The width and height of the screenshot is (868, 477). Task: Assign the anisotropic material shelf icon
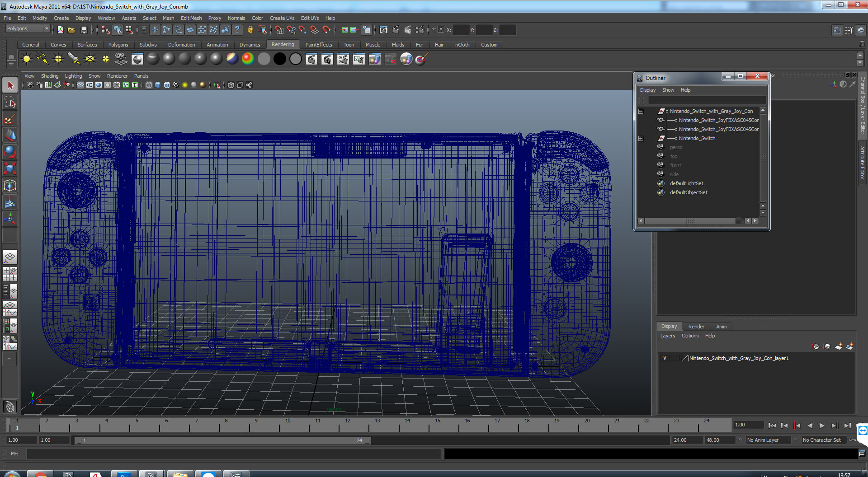click(153, 59)
